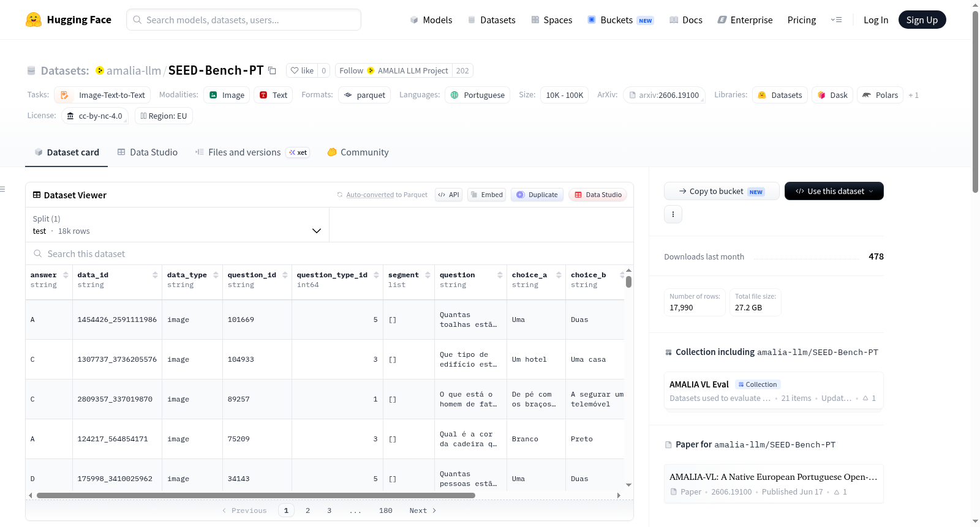This screenshot has width=980, height=527.
Task: Copy the dataset name with the copy icon
Action: point(272,70)
